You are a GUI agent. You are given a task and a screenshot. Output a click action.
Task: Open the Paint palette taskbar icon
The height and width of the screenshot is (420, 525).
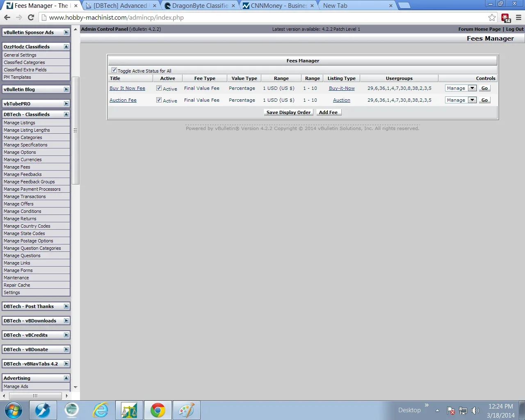pos(187,410)
